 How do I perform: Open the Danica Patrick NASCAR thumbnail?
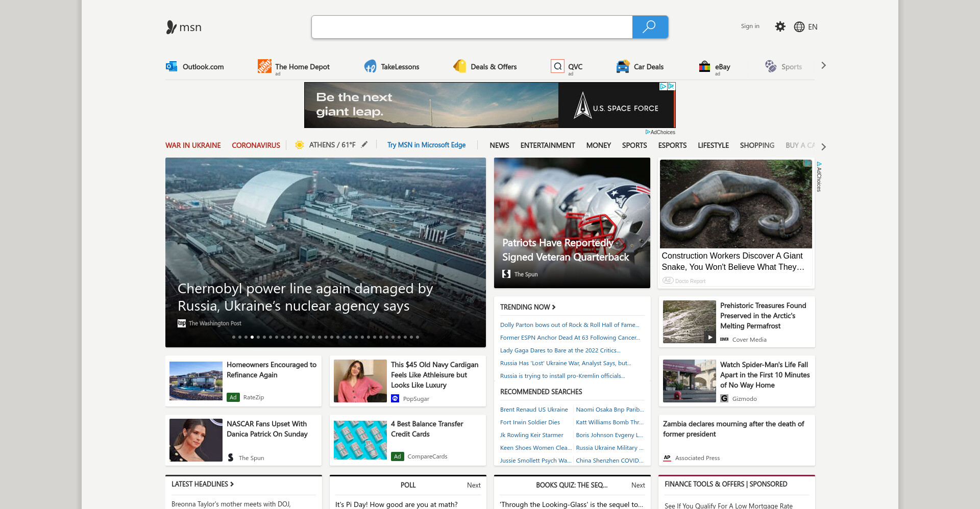click(x=196, y=440)
